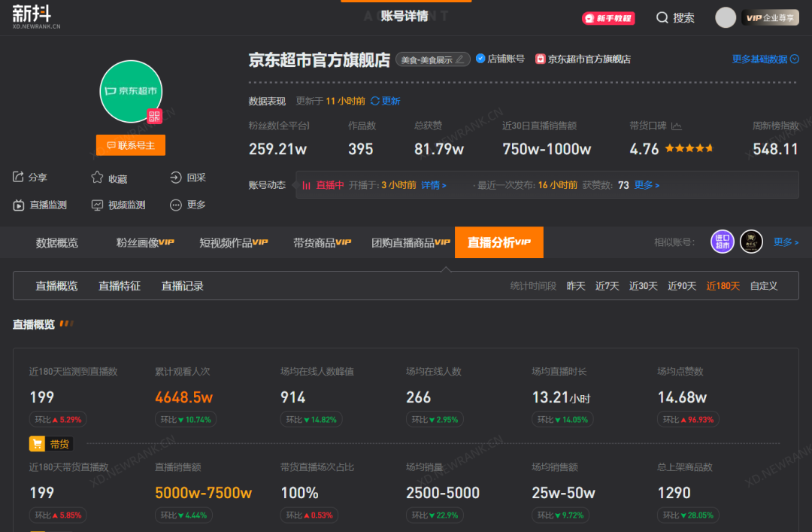Select the 近30天 time range
This screenshot has height=532, width=812.
(x=643, y=286)
